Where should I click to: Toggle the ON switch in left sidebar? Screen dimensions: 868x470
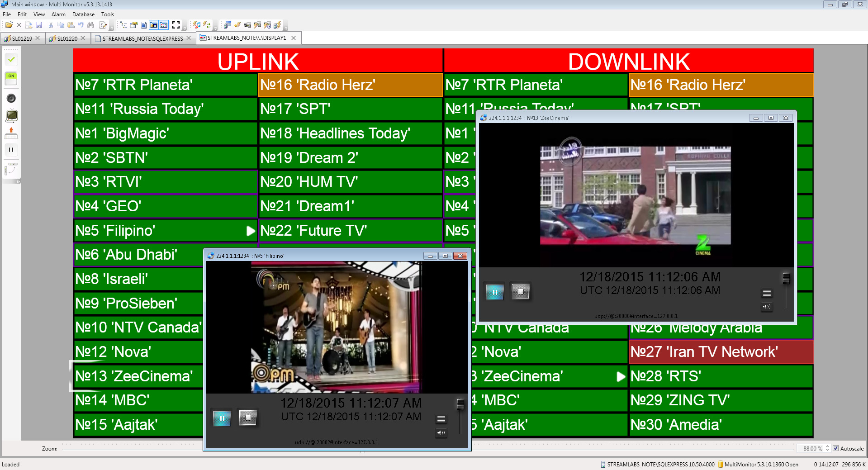(x=11, y=79)
